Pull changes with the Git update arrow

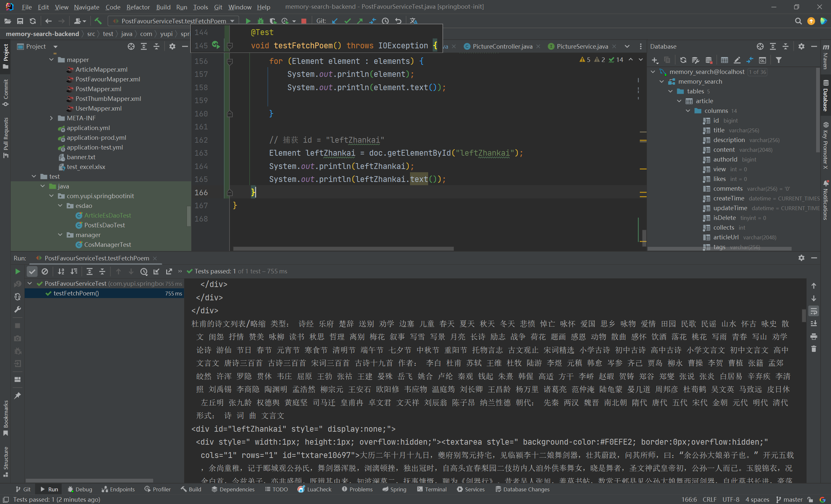point(335,21)
